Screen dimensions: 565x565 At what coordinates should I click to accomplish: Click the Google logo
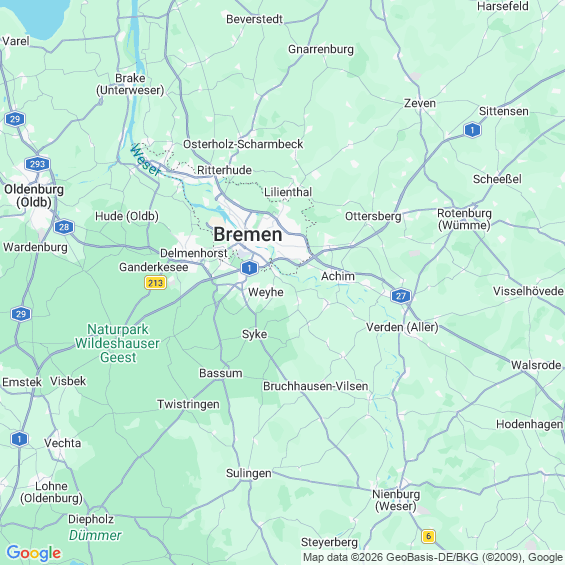click(x=34, y=553)
